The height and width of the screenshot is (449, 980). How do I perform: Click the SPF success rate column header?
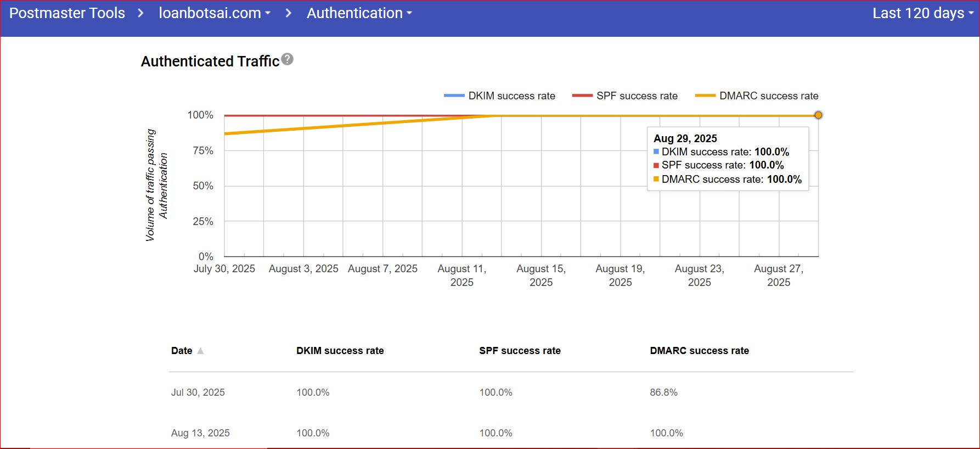pyautogui.click(x=520, y=351)
